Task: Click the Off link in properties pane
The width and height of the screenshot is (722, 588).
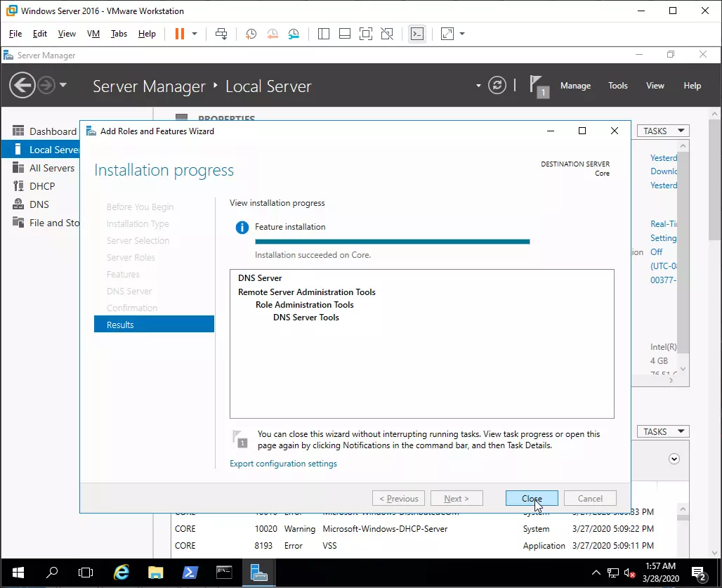Action: [656, 252]
